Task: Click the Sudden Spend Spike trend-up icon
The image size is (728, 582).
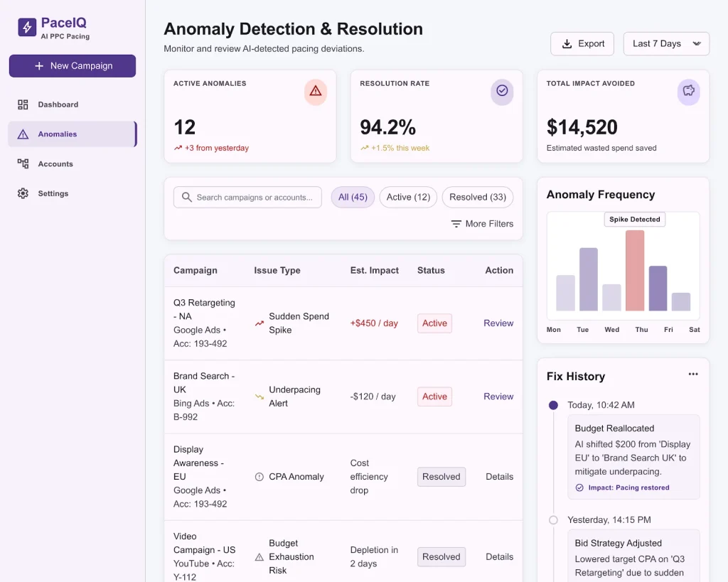Action: 259,323
